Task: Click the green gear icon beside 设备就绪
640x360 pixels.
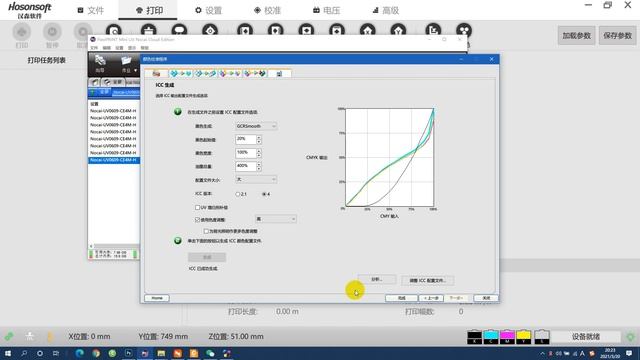Action: coord(630,337)
